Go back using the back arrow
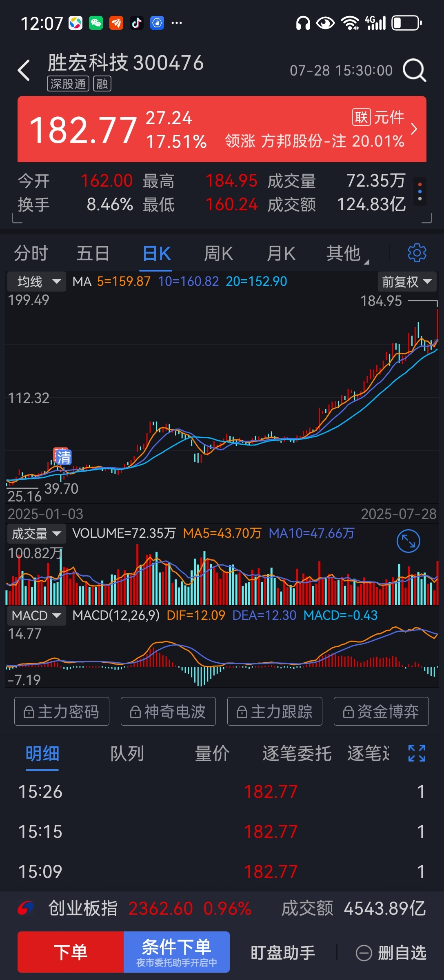This screenshot has height=980, width=444. pos(24,70)
